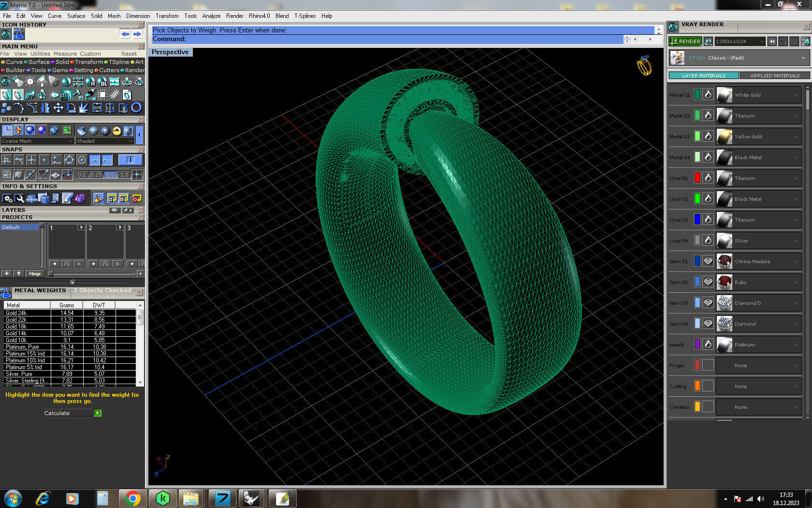Click the Metal Weights panel scale icon
812x508 pixels.
click(x=6, y=292)
